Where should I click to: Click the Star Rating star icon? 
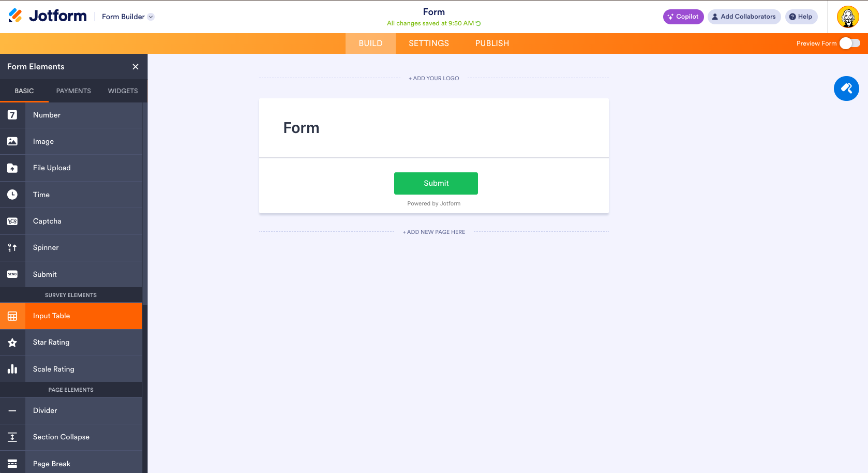coord(12,343)
